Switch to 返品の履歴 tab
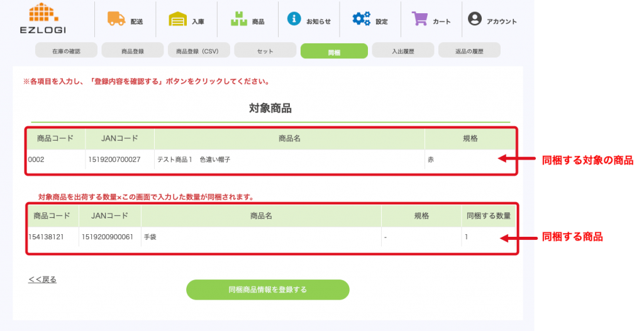644x331 pixels. click(x=469, y=51)
